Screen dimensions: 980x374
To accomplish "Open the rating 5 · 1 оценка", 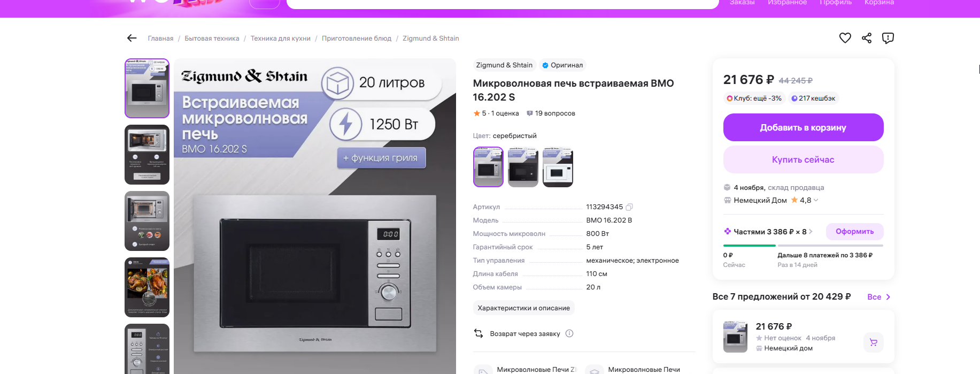I will point(496,113).
